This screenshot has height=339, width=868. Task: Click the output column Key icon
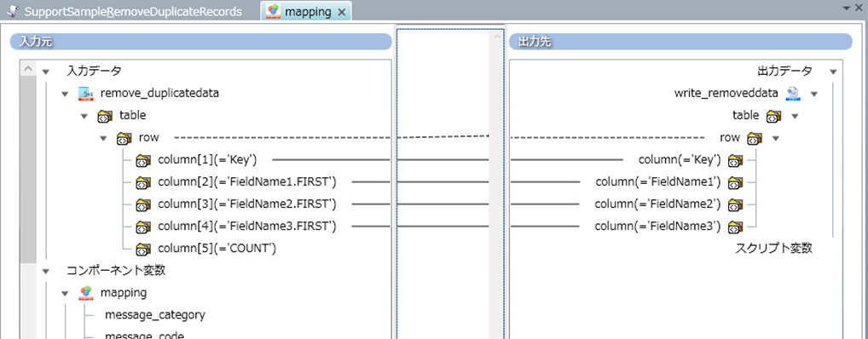click(735, 161)
